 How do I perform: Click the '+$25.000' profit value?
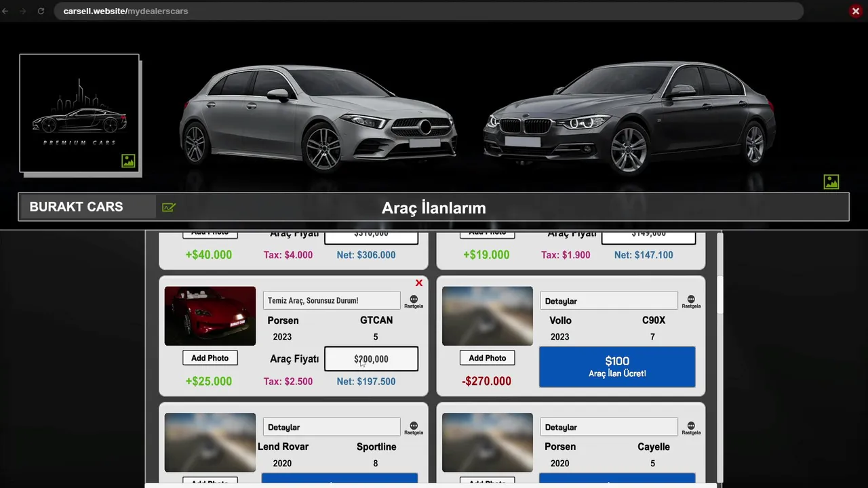(x=209, y=381)
